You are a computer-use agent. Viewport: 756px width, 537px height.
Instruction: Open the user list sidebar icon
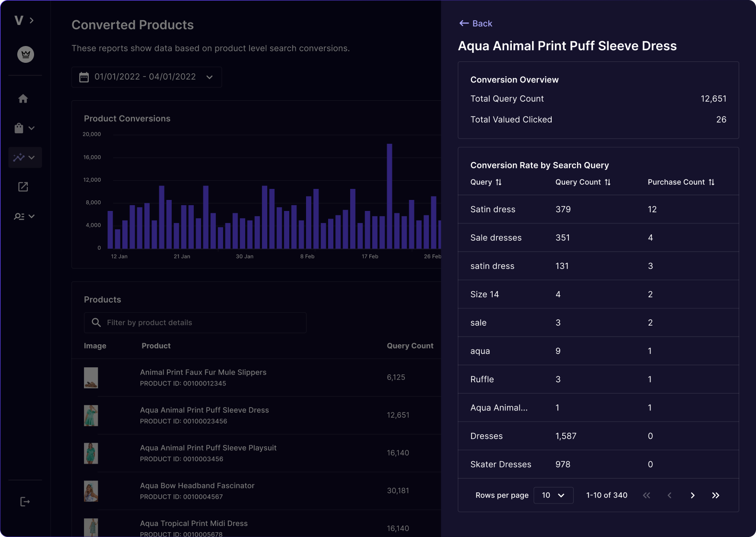pos(24,216)
